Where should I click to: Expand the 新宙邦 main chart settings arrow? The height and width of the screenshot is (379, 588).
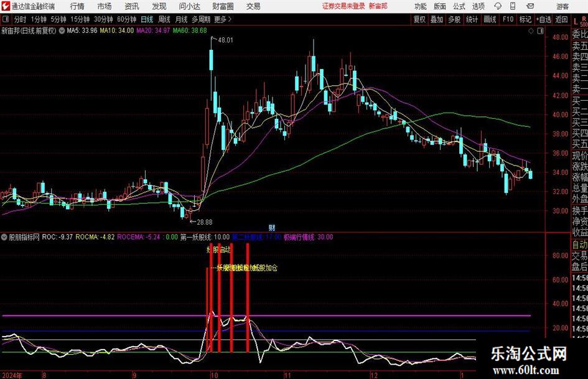[x=62, y=30]
